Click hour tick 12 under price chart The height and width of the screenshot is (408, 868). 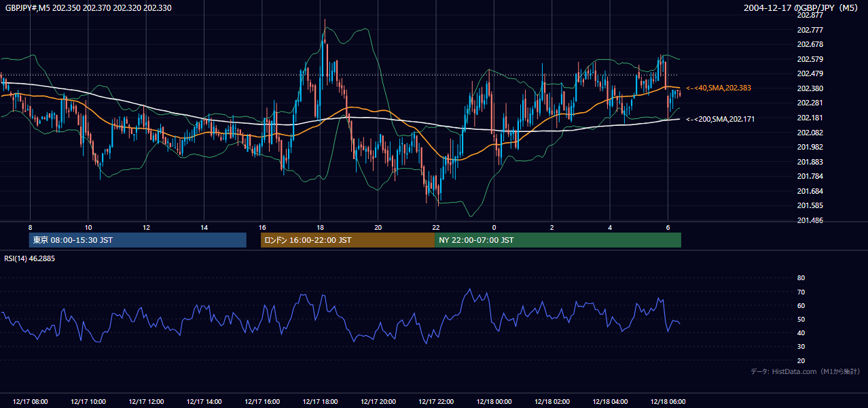click(x=146, y=227)
